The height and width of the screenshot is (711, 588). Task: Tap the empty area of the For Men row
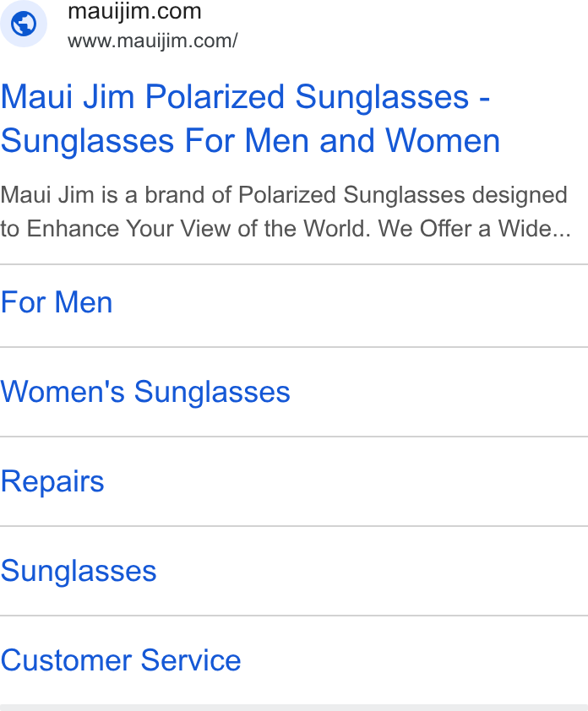(x=350, y=306)
